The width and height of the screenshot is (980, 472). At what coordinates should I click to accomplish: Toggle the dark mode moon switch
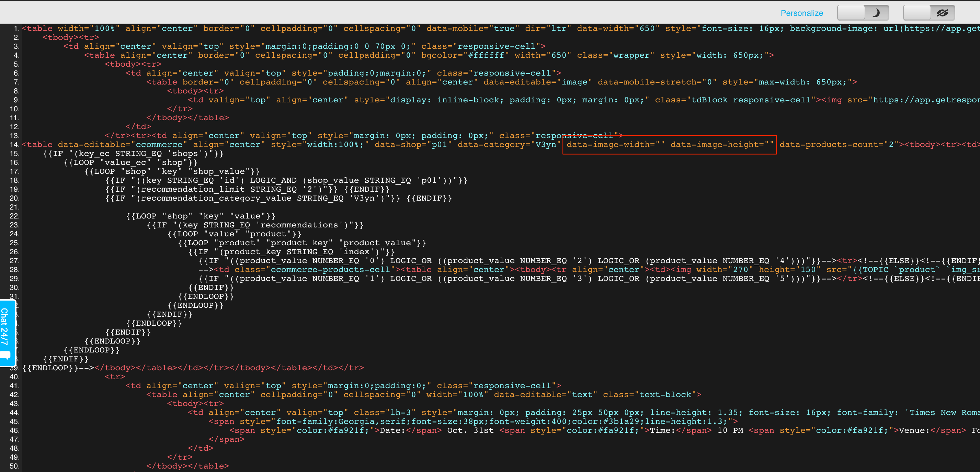click(x=863, y=13)
